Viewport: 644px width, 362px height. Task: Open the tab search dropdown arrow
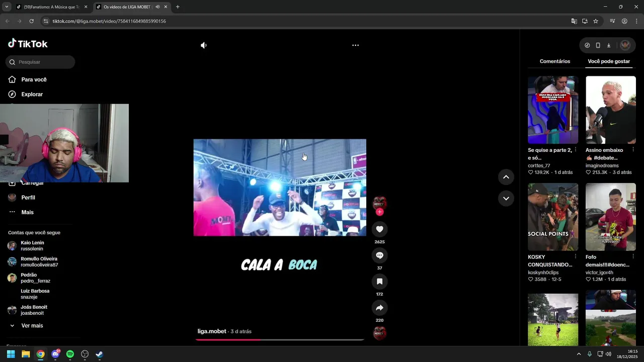click(6, 7)
